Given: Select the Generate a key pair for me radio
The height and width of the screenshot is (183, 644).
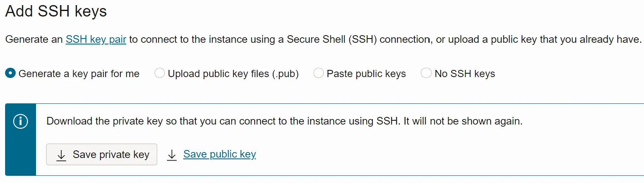Looking at the screenshot, I should coord(10,73).
